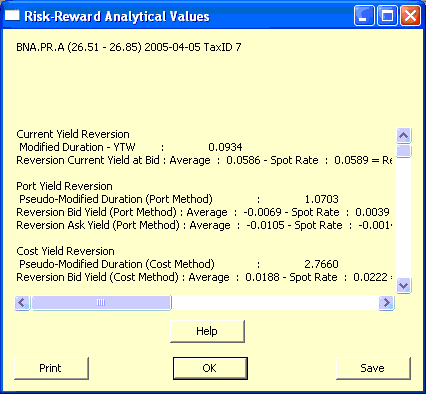Click the Help button
This screenshot has width=426, height=394.
207,331
